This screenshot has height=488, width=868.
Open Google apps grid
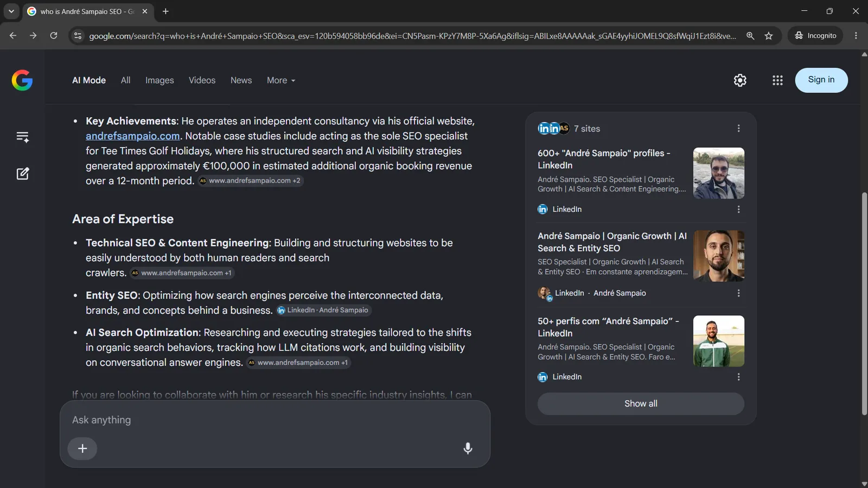coord(777,80)
